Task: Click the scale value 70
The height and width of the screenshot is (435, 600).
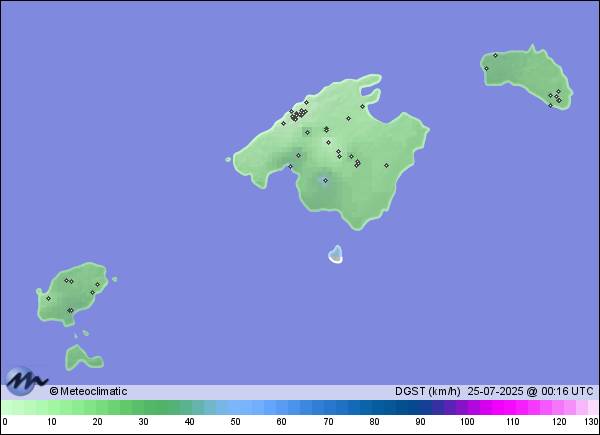Action: coord(328,422)
